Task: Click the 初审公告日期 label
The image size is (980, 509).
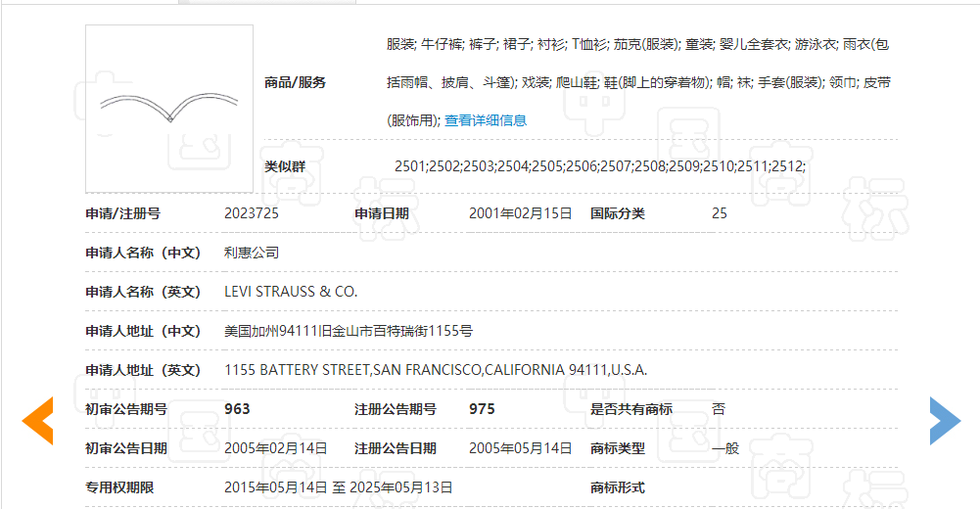Action: [x=126, y=448]
